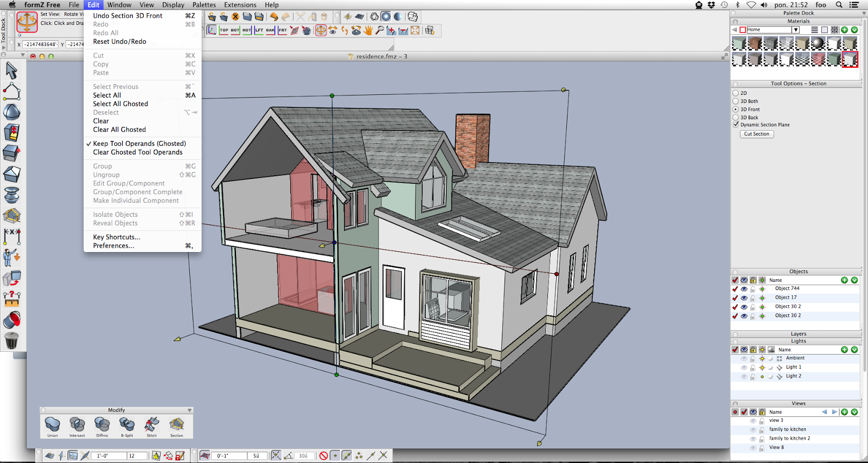Select the magnifier Zoom tool

(x=380, y=30)
